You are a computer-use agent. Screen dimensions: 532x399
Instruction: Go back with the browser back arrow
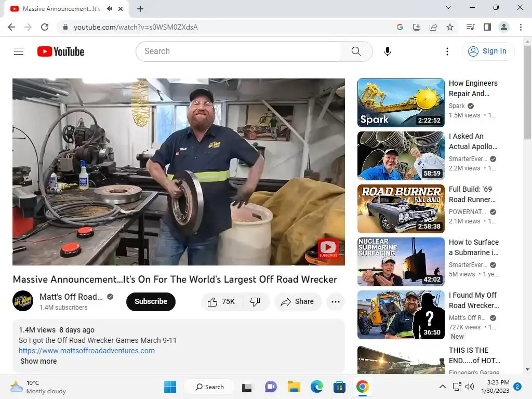pyautogui.click(x=11, y=27)
